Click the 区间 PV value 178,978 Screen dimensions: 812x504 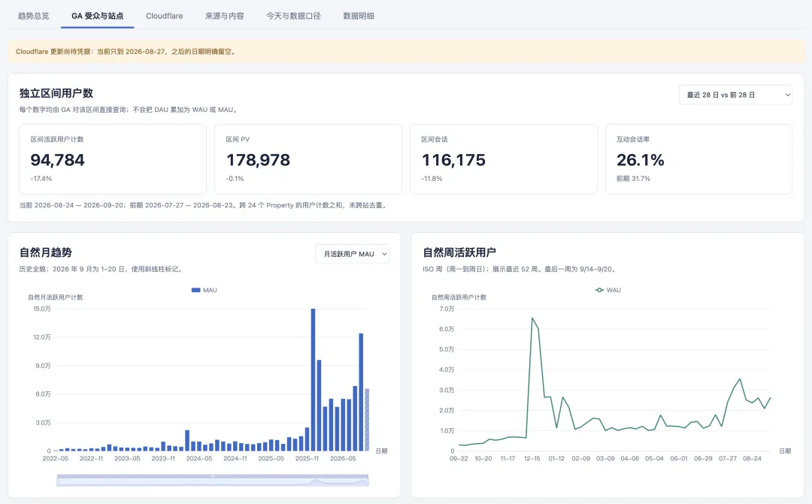click(258, 160)
